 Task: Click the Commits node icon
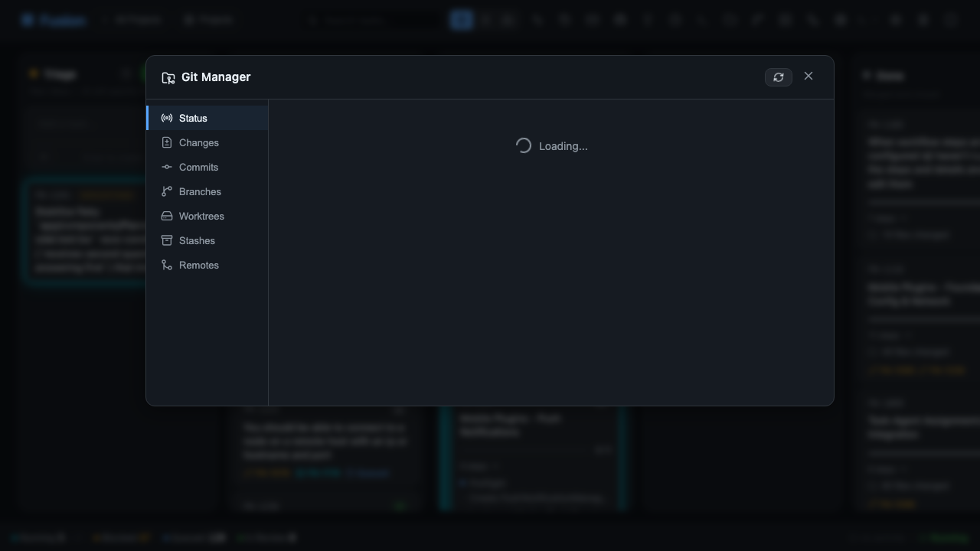167,167
